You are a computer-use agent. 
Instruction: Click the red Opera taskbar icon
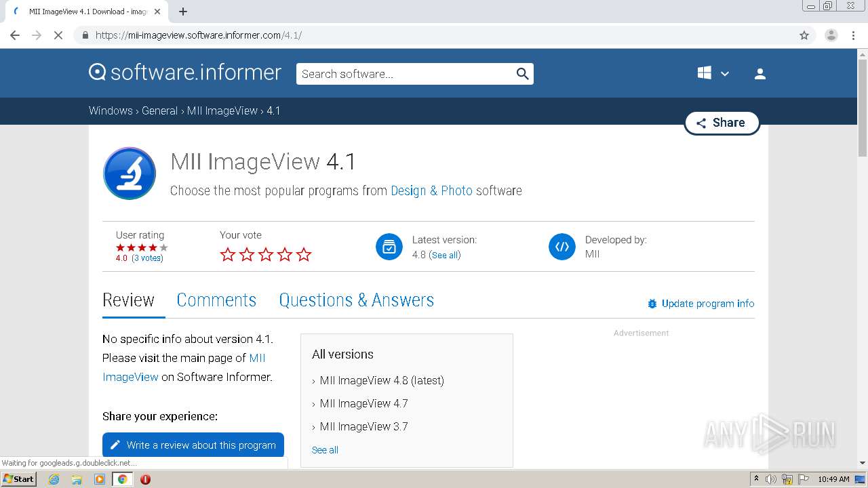145,479
